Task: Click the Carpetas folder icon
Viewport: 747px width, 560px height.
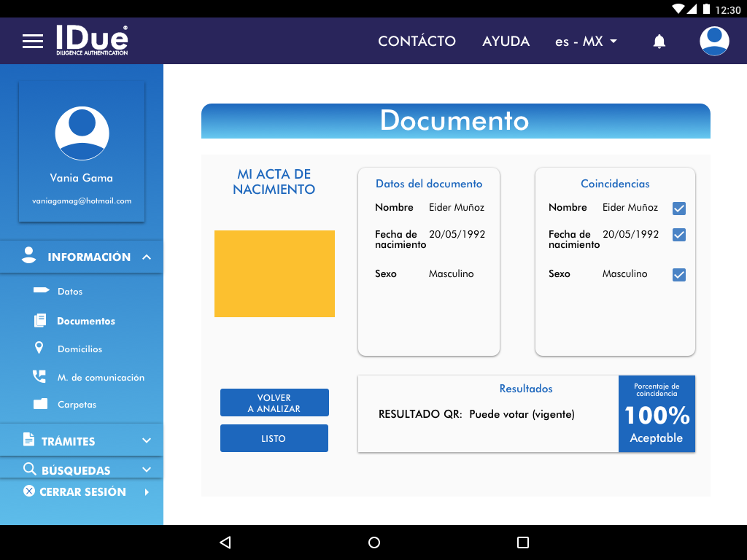Action: 40,404
